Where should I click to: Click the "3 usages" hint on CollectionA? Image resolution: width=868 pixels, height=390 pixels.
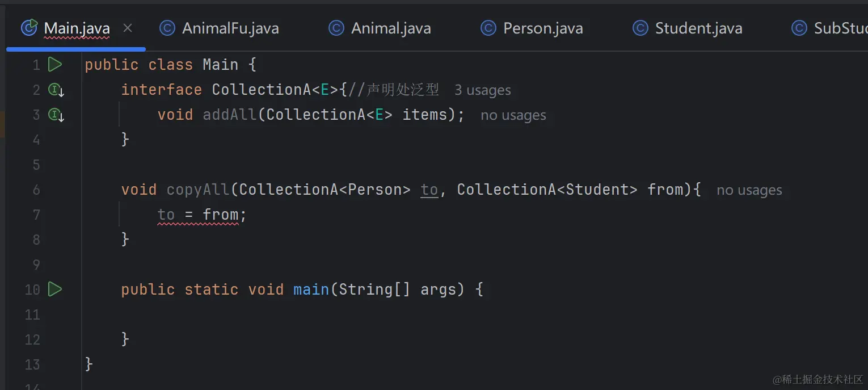[x=482, y=90]
